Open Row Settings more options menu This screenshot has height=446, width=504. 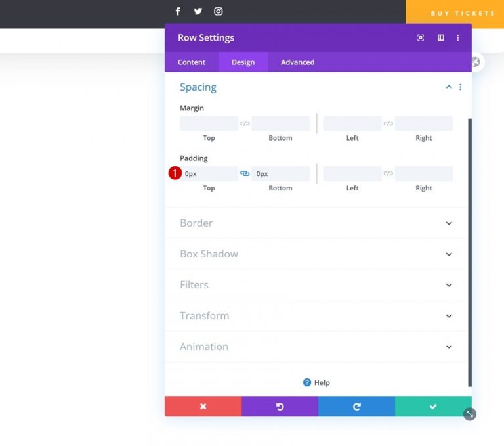[x=457, y=38]
